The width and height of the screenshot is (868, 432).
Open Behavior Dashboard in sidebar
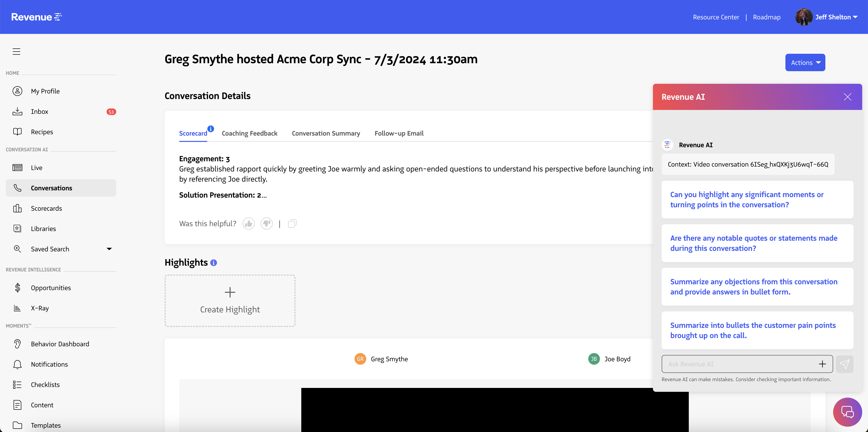point(60,344)
